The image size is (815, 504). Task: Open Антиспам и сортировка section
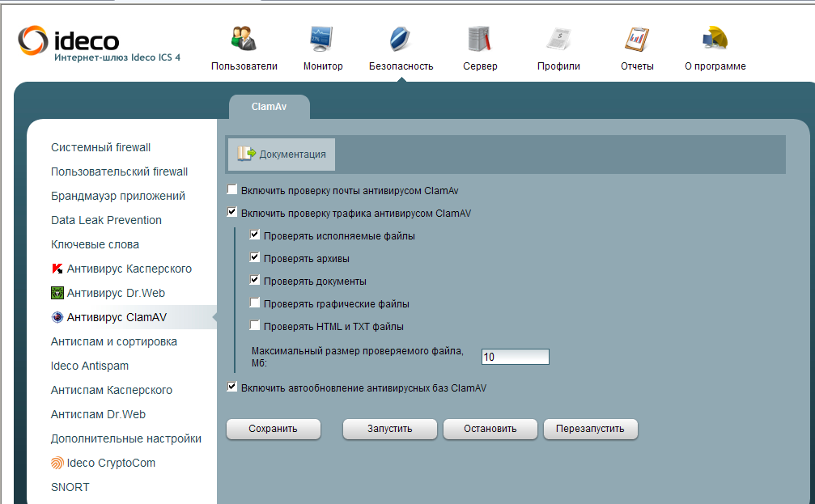[114, 341]
